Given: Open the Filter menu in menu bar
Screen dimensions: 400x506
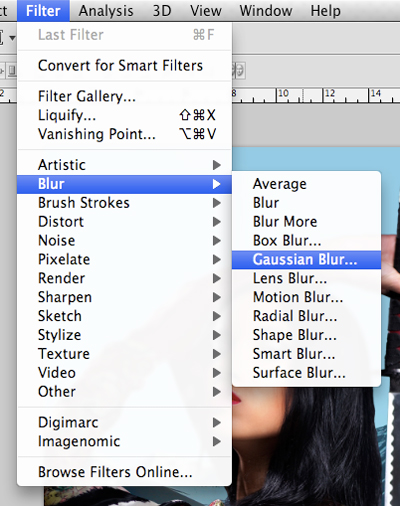Looking at the screenshot, I should [x=43, y=11].
